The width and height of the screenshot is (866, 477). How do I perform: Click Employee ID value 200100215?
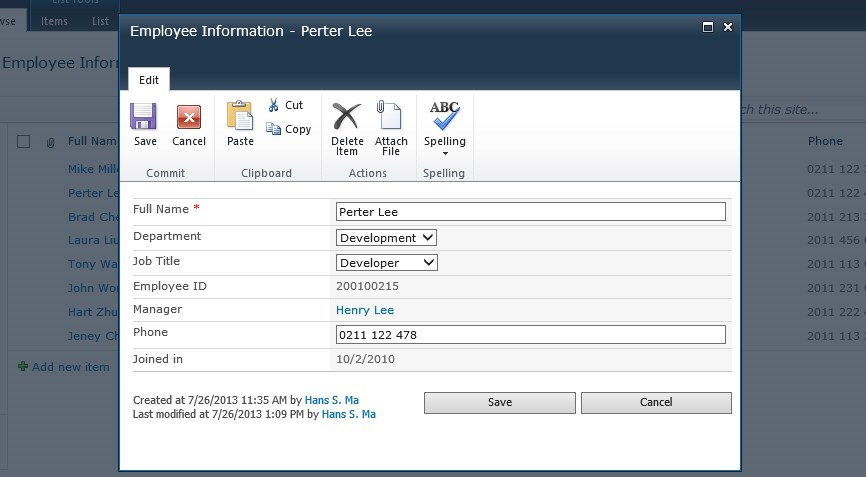pyautogui.click(x=367, y=286)
